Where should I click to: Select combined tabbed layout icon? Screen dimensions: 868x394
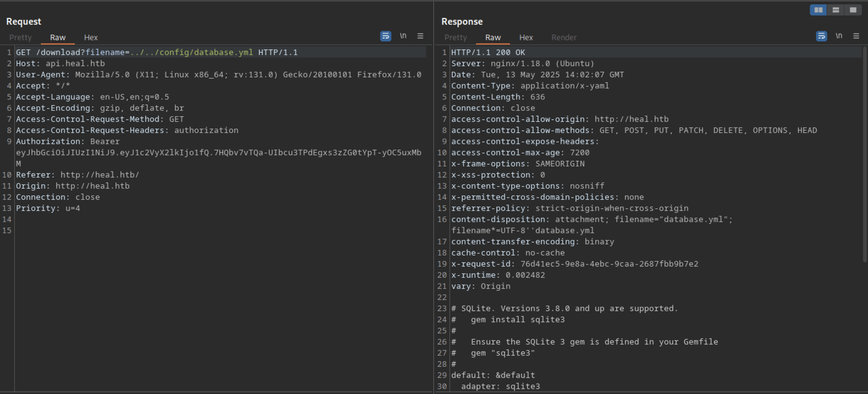[853, 10]
